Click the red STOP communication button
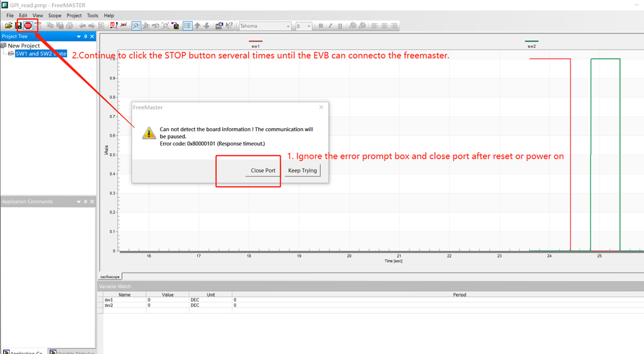 click(x=28, y=25)
